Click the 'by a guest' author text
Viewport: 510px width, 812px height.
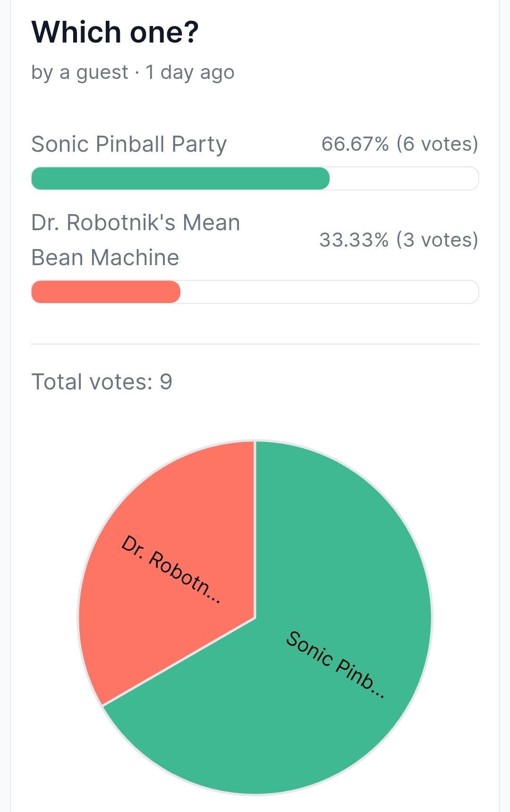tap(79, 73)
